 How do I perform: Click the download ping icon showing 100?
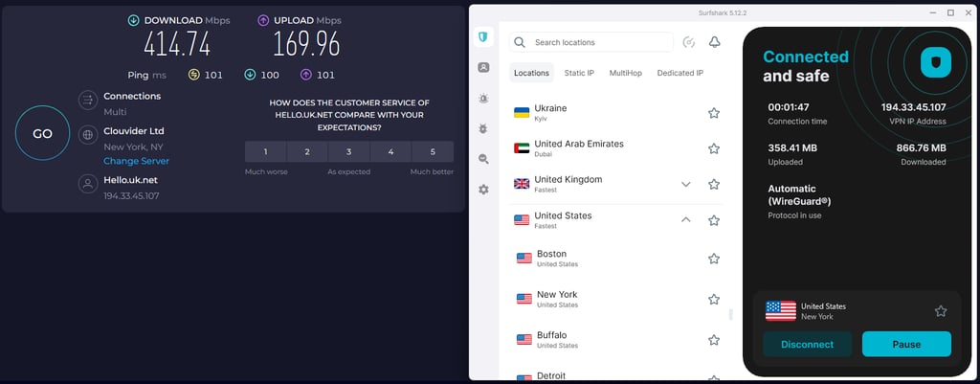coord(250,75)
